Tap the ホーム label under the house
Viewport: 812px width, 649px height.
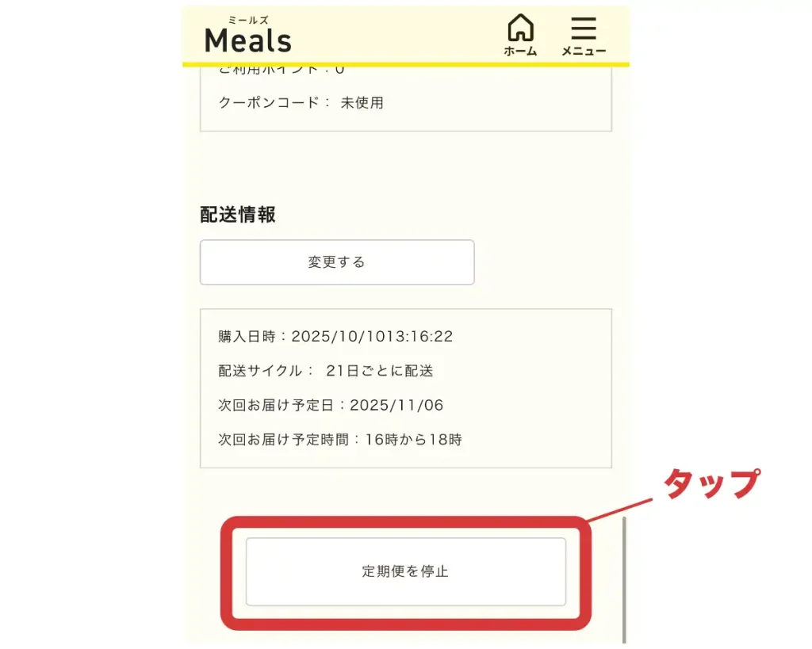[520, 52]
